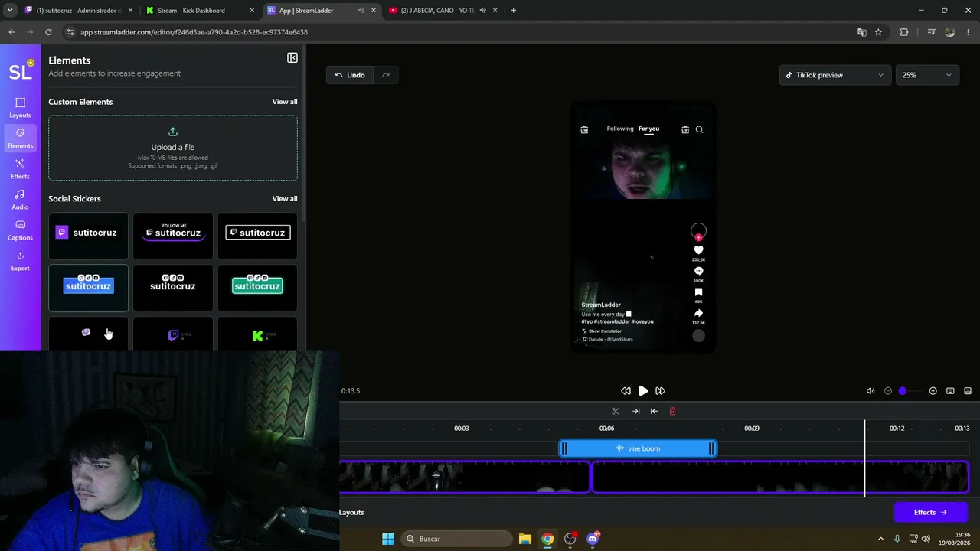Open Discord from the taskbar
This screenshot has width=980, height=551.
point(593,539)
